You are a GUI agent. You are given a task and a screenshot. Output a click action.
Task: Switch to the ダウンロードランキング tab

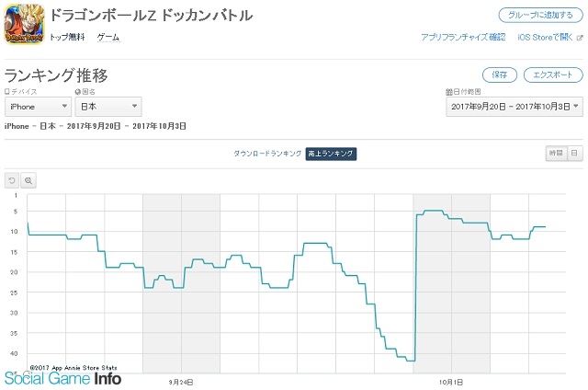tap(267, 154)
